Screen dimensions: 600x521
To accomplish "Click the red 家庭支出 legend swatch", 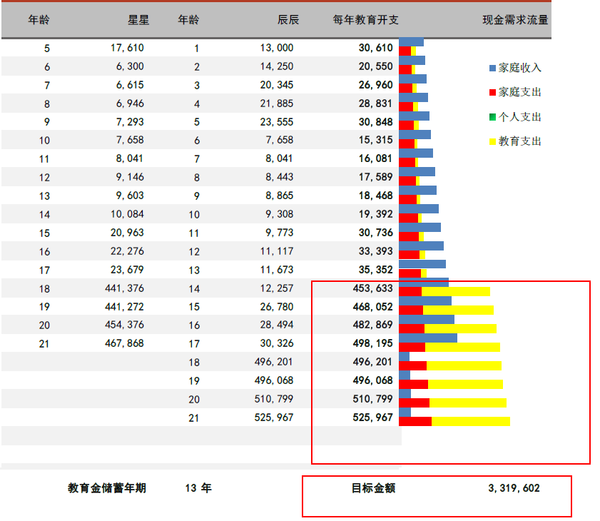I will pyautogui.click(x=492, y=93).
